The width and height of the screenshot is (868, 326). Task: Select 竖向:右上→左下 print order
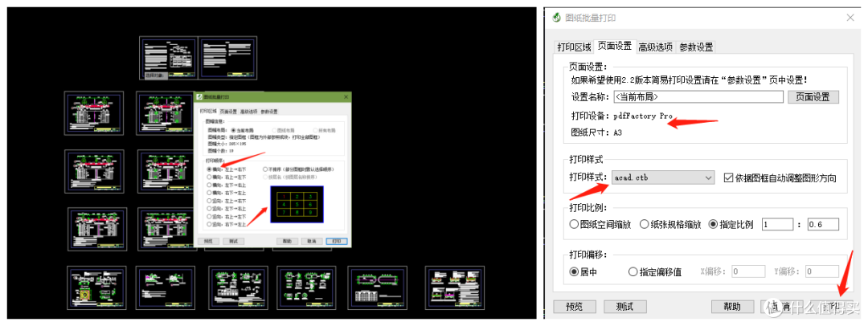tap(209, 217)
